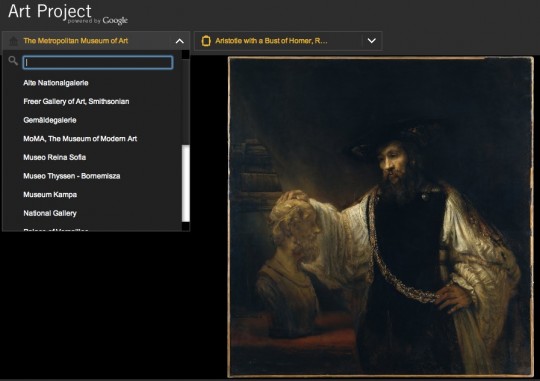Choose Freer Gallery of Art, Smithsonian
Screen dimensions: 540x381
tap(76, 102)
